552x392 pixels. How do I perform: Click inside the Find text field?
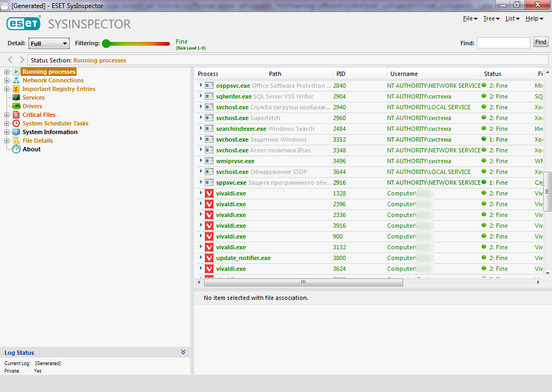pyautogui.click(x=503, y=43)
